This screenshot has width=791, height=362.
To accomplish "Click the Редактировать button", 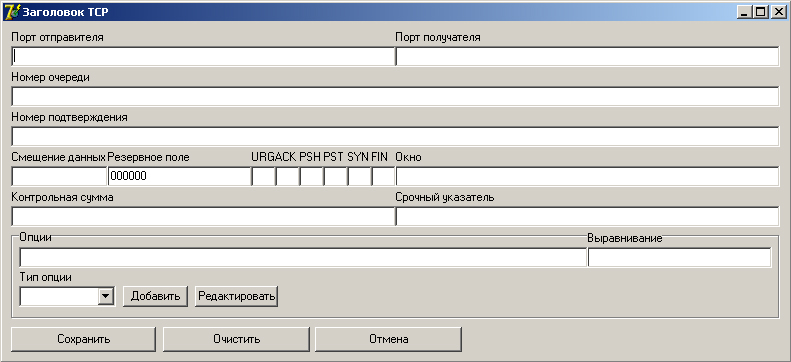I will pos(237,296).
